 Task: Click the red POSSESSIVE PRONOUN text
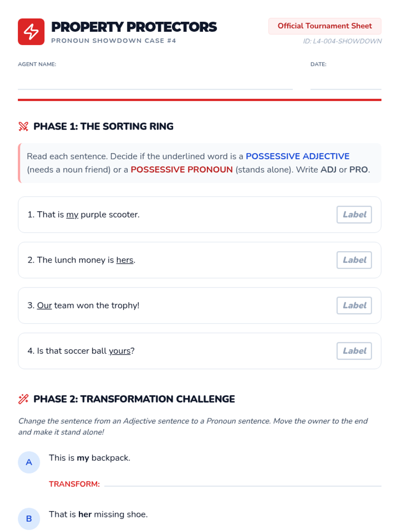click(182, 170)
